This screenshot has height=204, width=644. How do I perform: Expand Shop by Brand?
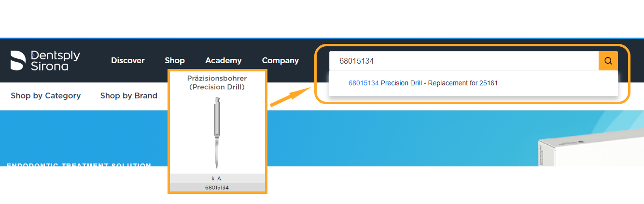pos(129,95)
